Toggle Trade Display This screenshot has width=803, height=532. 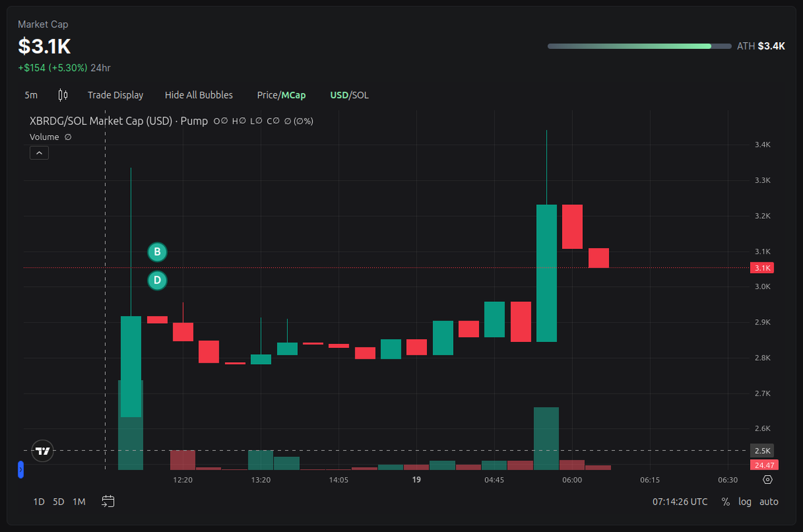115,95
